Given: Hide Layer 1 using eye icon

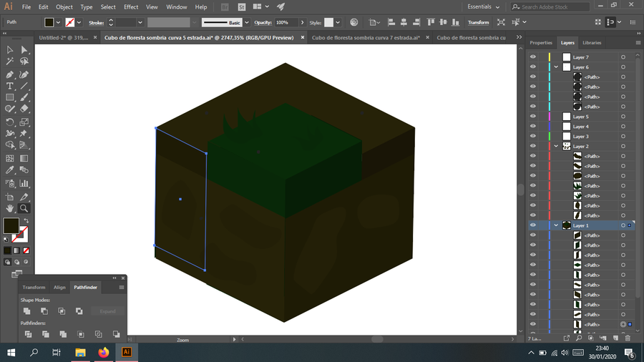Looking at the screenshot, I should (532, 225).
